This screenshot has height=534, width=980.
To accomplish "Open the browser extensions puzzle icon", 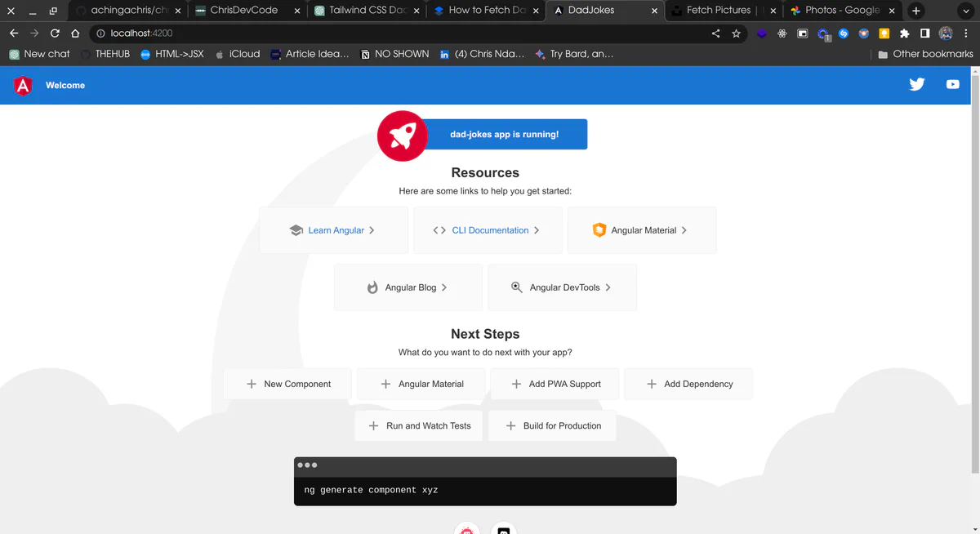I will [904, 33].
